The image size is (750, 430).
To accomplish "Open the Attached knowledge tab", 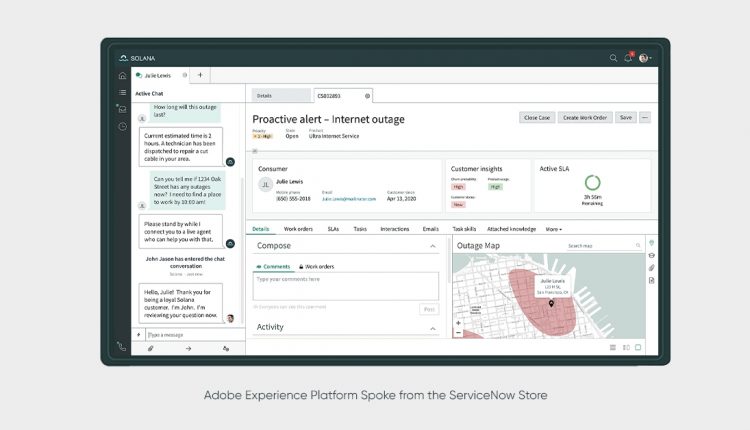I will [511, 229].
